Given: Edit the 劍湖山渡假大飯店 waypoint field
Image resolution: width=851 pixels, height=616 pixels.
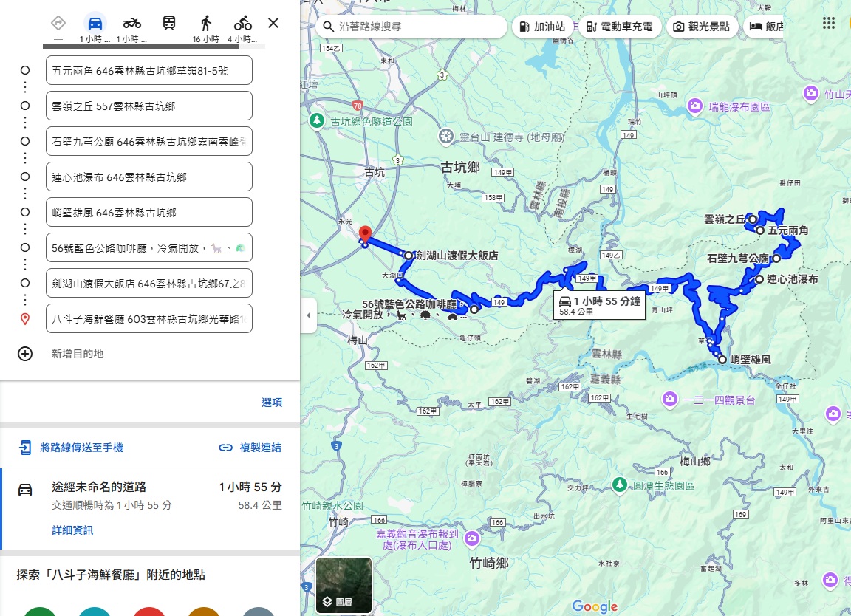Looking at the screenshot, I should click(149, 284).
